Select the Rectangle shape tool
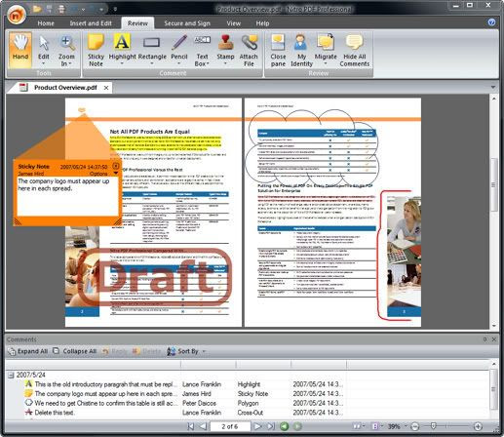The image size is (504, 437). [152, 51]
